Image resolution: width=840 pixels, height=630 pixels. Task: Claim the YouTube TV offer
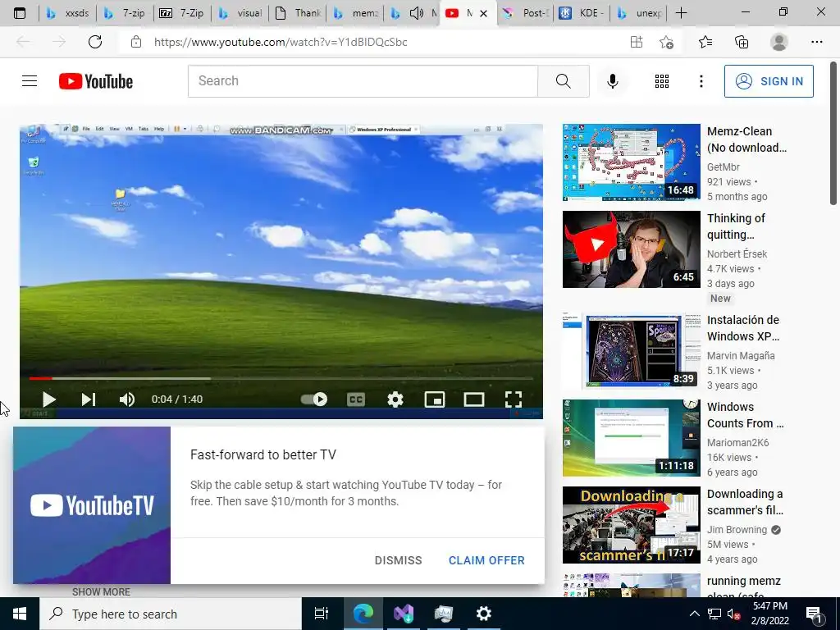click(x=486, y=560)
